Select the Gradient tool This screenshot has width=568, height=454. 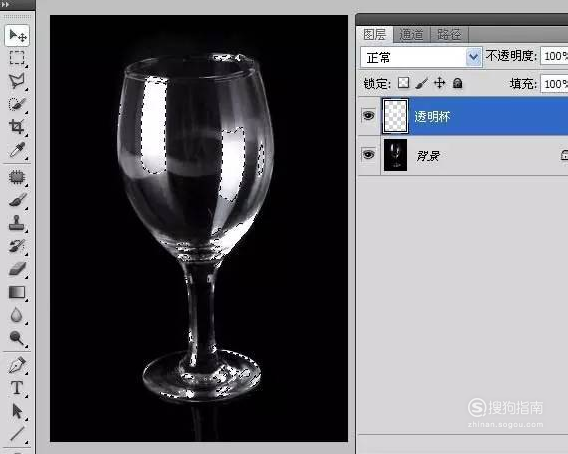pyautogui.click(x=17, y=292)
